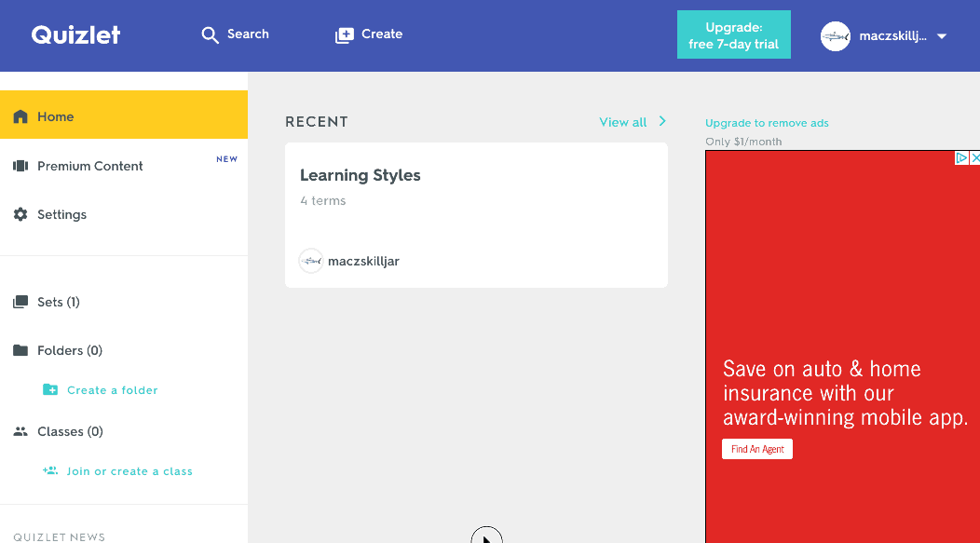Image resolution: width=980 pixels, height=543 pixels.
Task: Click Join or create a class link
Action: coord(129,471)
